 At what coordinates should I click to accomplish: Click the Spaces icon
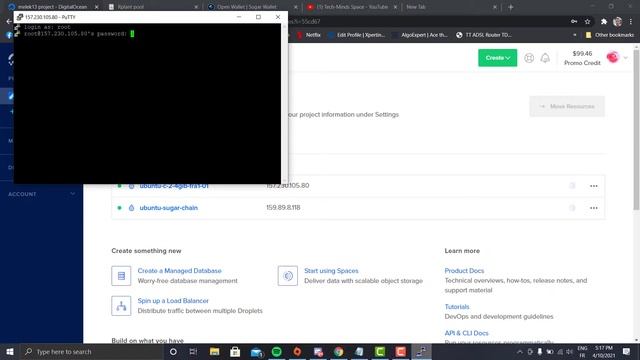coord(288,276)
